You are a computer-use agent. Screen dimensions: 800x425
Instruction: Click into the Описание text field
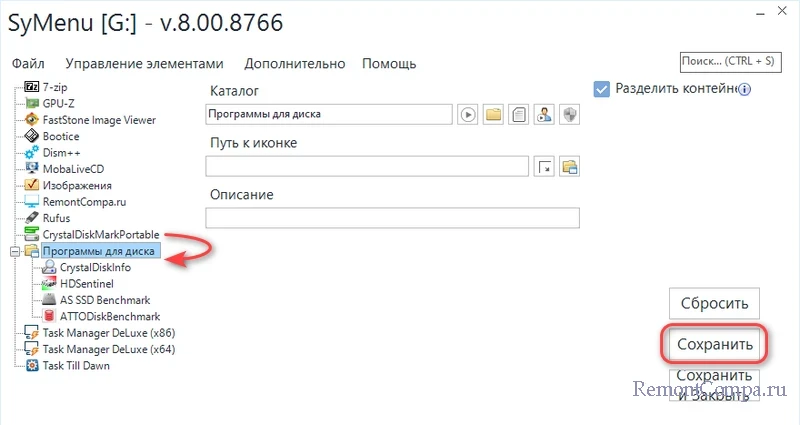392,218
